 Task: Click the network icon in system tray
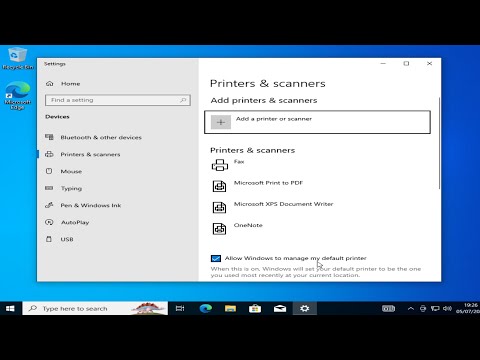coord(435,309)
